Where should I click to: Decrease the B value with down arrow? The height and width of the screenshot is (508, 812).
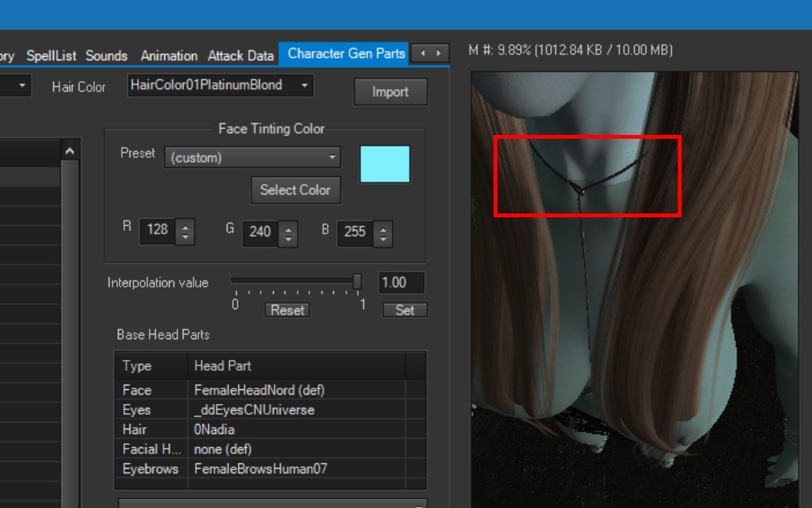point(383,241)
